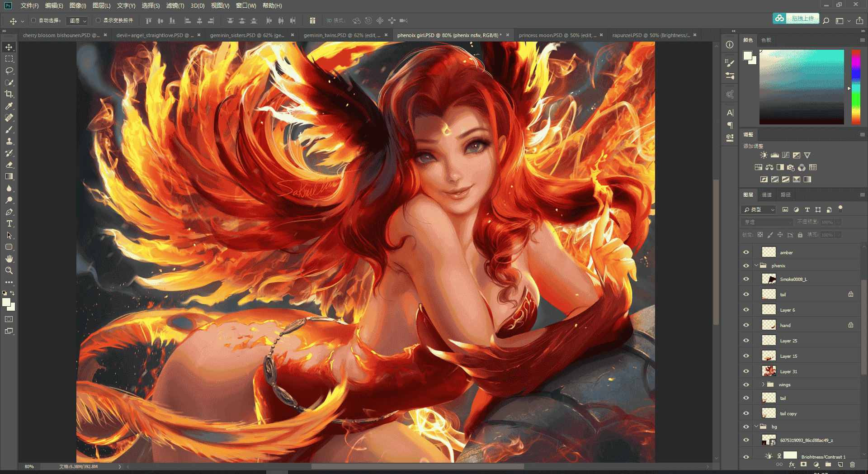Enable the 自动选择 checkbox
The height and width of the screenshot is (474, 868).
[33, 20]
